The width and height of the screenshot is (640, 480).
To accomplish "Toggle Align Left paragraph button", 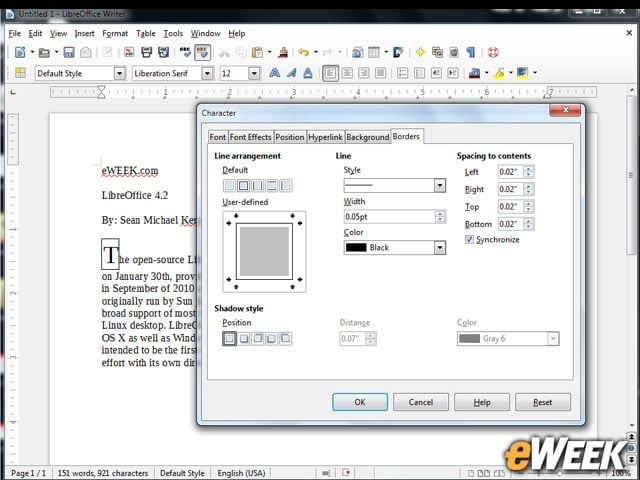I will click(x=330, y=73).
